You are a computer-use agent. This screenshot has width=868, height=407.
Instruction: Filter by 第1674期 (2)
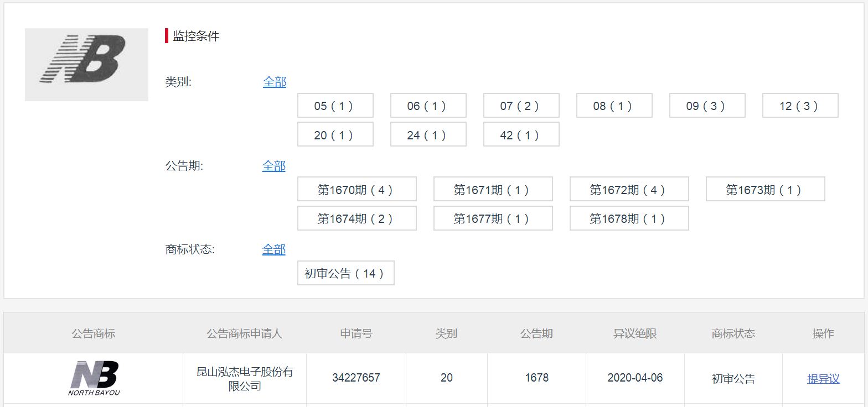(357, 218)
